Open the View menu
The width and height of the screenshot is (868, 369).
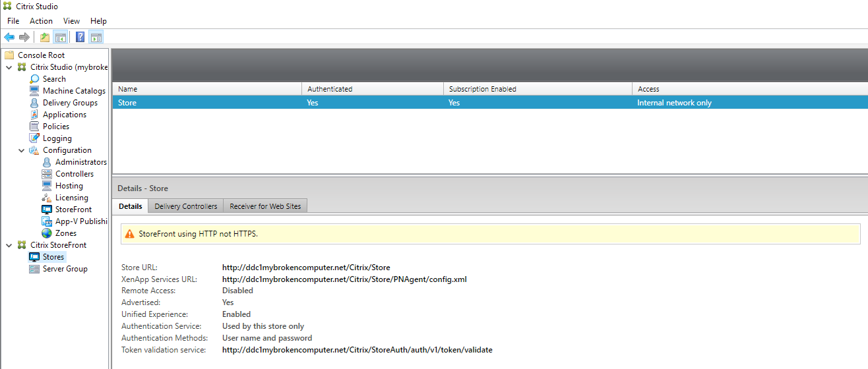(x=71, y=21)
